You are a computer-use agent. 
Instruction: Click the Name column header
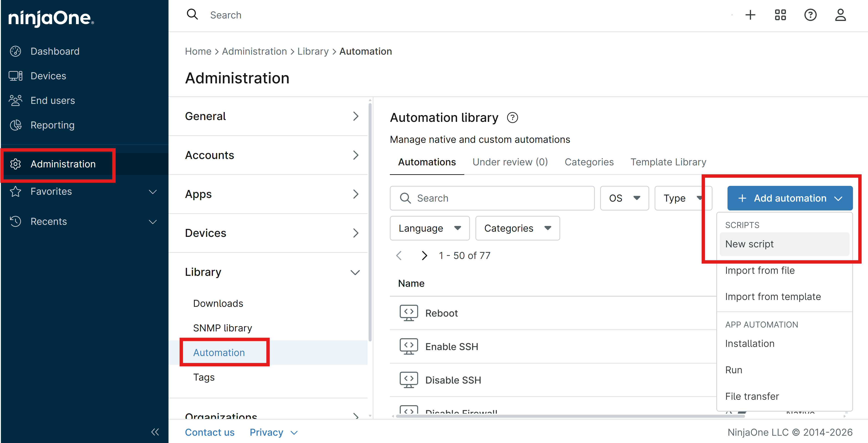(x=411, y=284)
